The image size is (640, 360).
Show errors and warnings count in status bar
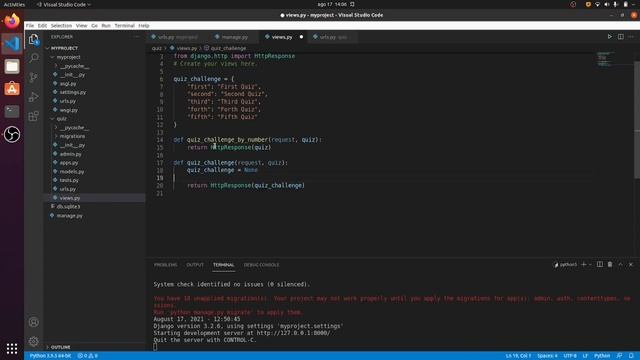point(87,356)
